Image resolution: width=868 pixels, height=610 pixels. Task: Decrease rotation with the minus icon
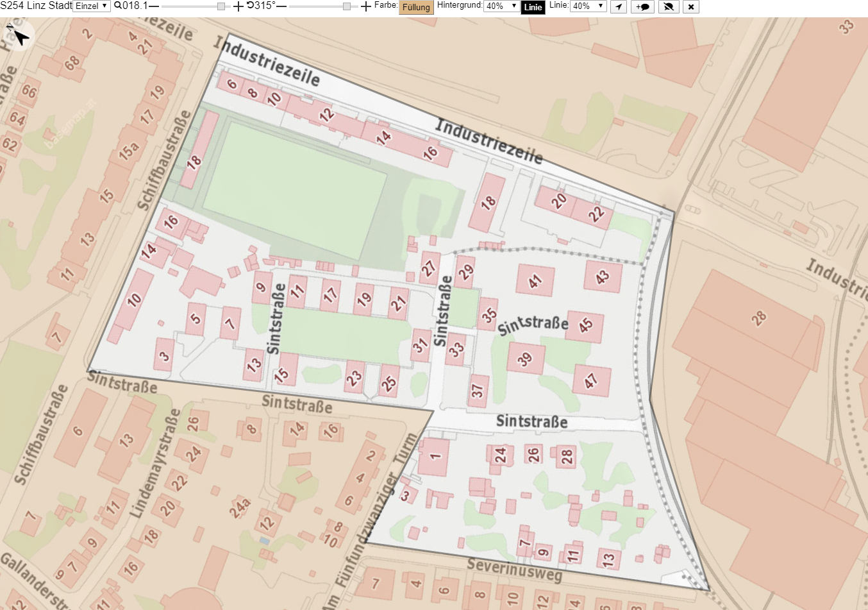[281, 6]
